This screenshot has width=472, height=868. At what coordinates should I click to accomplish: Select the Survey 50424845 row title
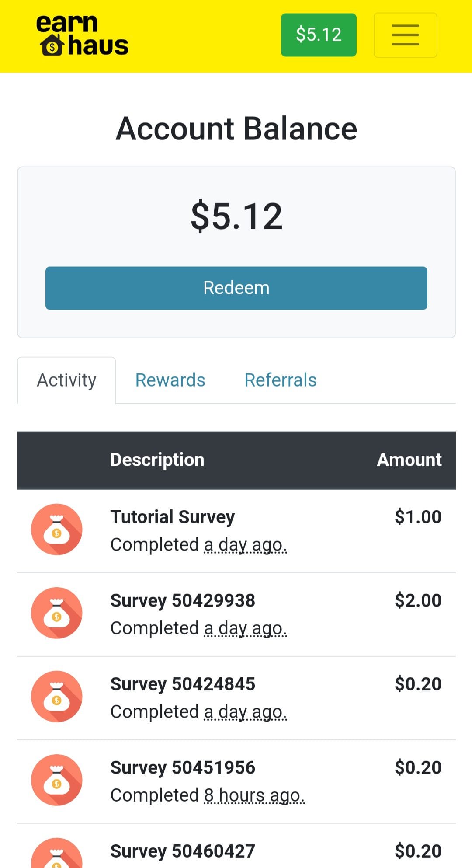[x=183, y=684]
